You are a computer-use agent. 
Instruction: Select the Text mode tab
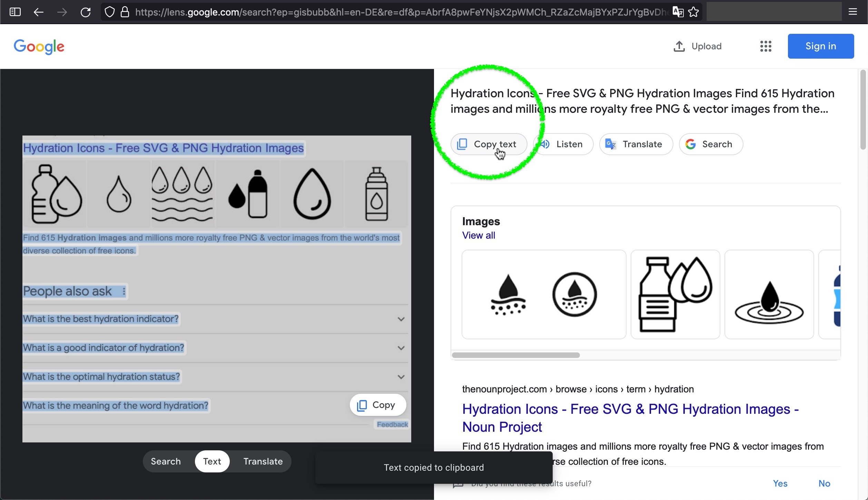(212, 461)
